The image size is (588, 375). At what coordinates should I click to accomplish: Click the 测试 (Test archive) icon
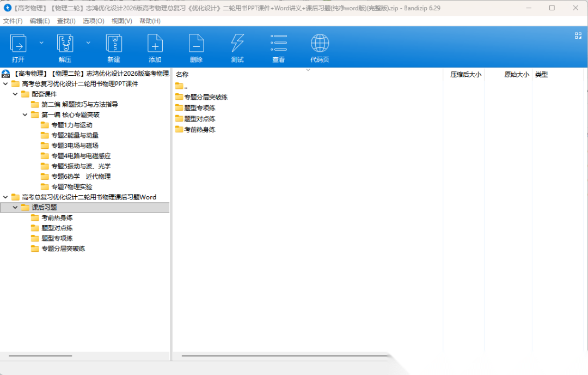[x=237, y=44]
